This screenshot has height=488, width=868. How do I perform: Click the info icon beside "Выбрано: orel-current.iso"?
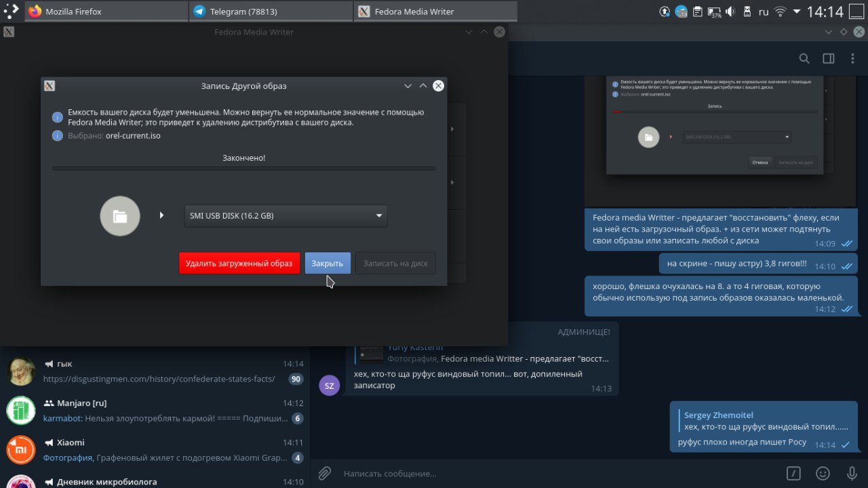point(58,136)
